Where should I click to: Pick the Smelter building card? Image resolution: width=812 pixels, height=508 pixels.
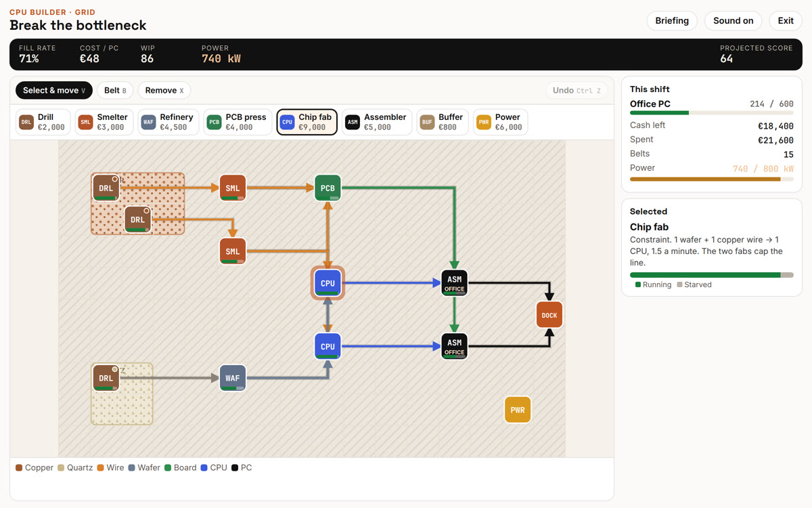point(104,122)
